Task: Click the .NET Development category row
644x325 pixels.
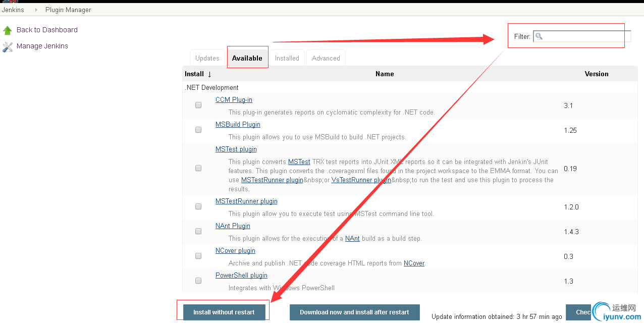Action: point(410,87)
